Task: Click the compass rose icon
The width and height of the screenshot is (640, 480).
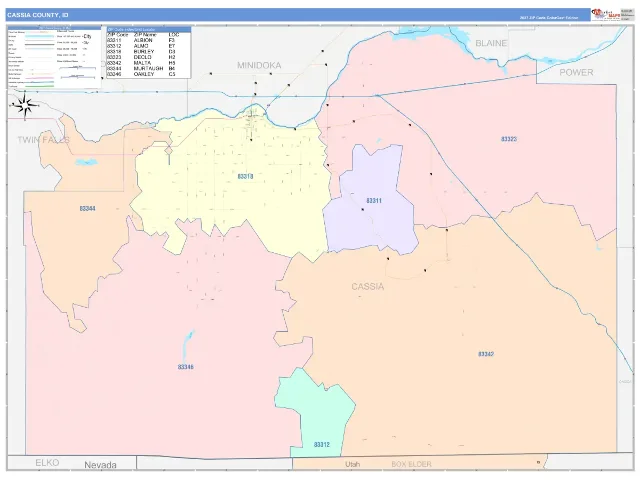Action: (x=25, y=106)
